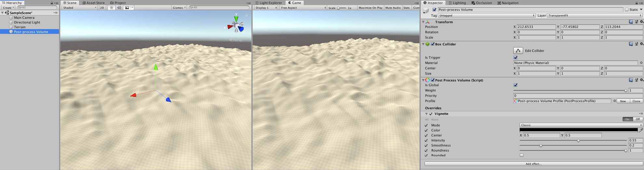Open Transform component gear settings menu
The image size is (644, 170).
click(641, 22)
